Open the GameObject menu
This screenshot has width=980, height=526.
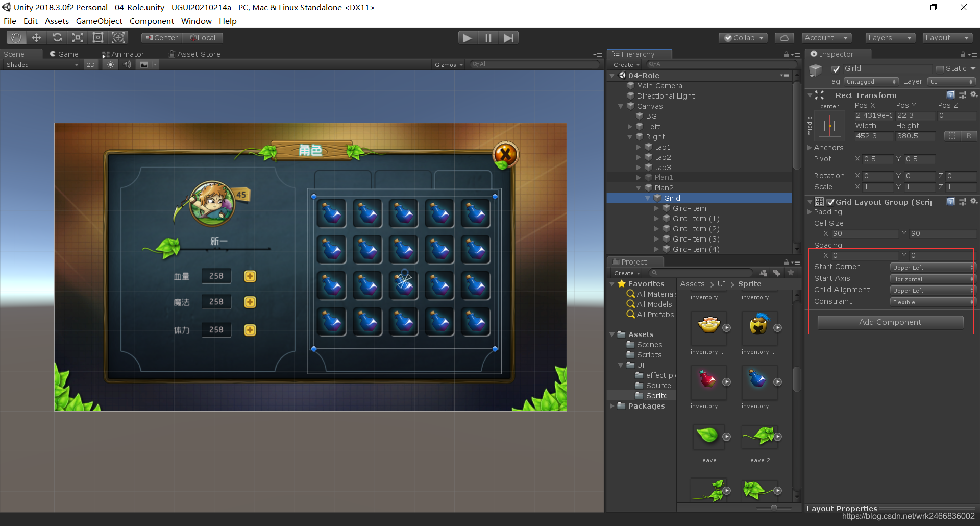99,21
